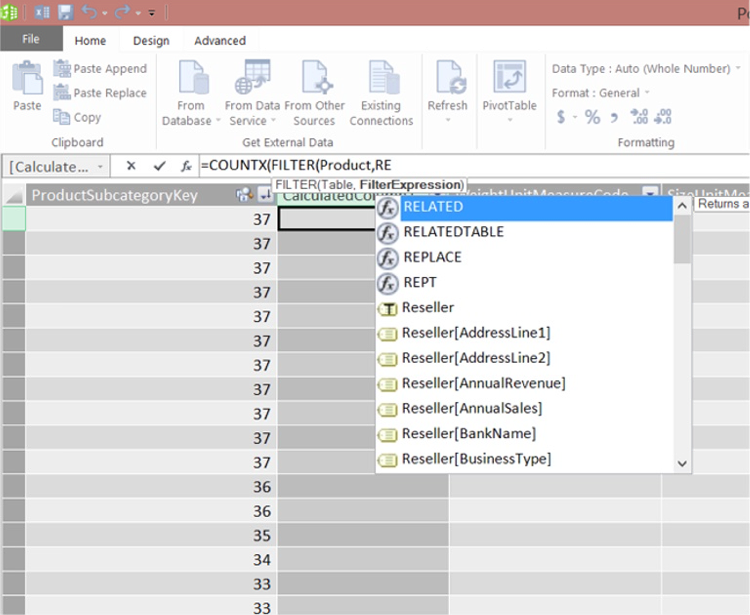Apply percent format to column
This screenshot has height=615, width=750.
click(x=592, y=117)
